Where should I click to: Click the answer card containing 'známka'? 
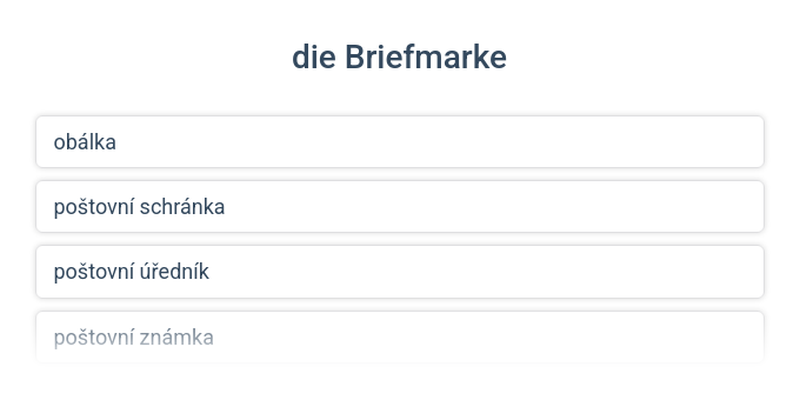(x=400, y=337)
